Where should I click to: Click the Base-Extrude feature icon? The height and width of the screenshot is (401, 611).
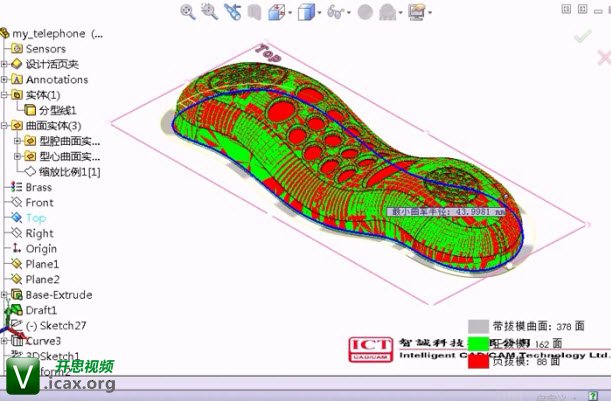coord(17,295)
